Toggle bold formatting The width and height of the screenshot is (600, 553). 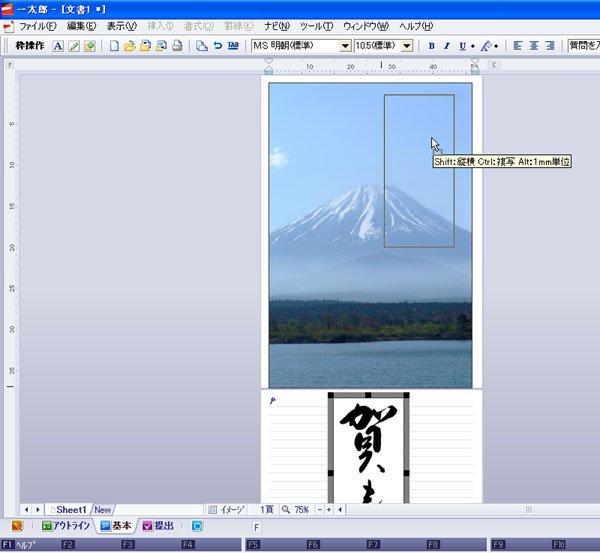(432, 46)
